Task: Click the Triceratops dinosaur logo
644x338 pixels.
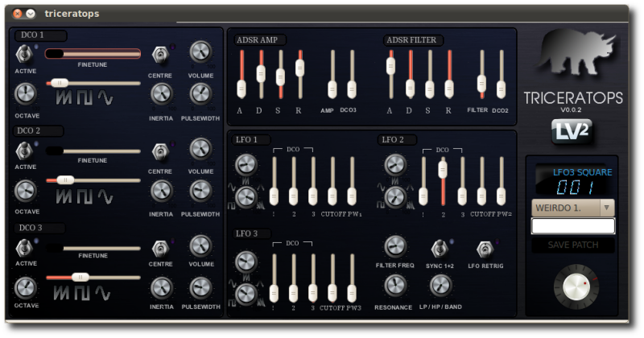Action: tap(576, 52)
